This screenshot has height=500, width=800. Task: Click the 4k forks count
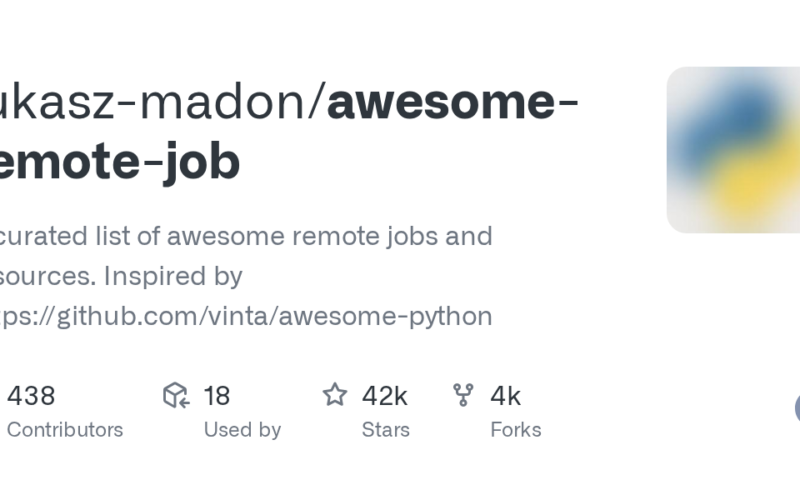tap(505, 396)
